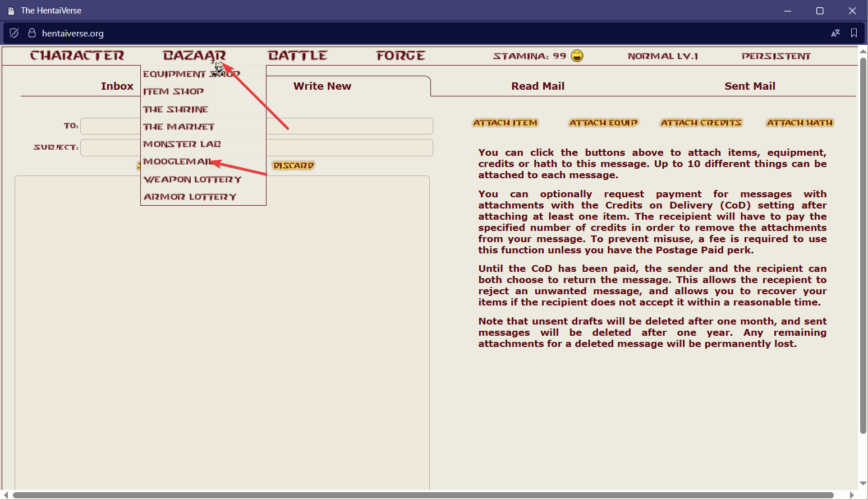
Task: Select Monster Lab from the menu
Action: (182, 144)
